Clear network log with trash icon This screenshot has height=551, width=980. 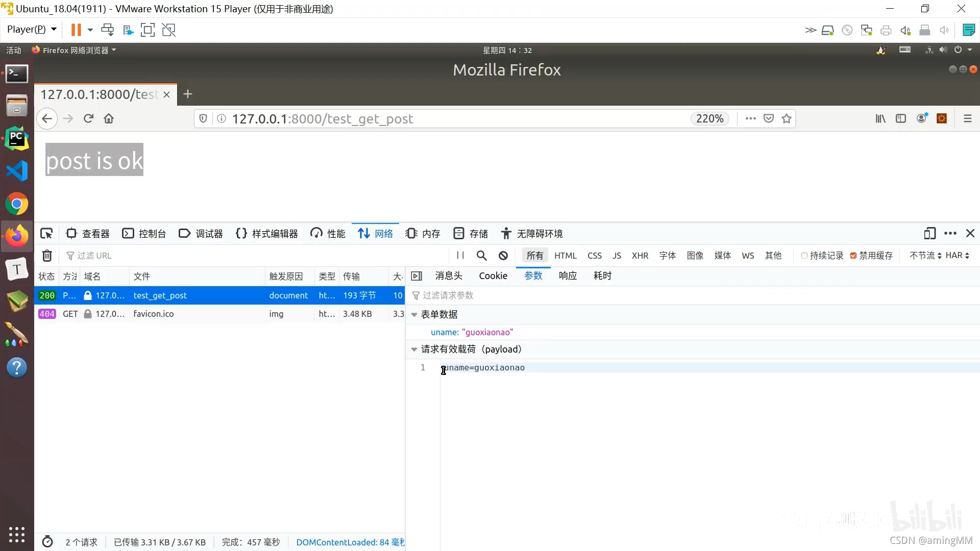pos(47,256)
